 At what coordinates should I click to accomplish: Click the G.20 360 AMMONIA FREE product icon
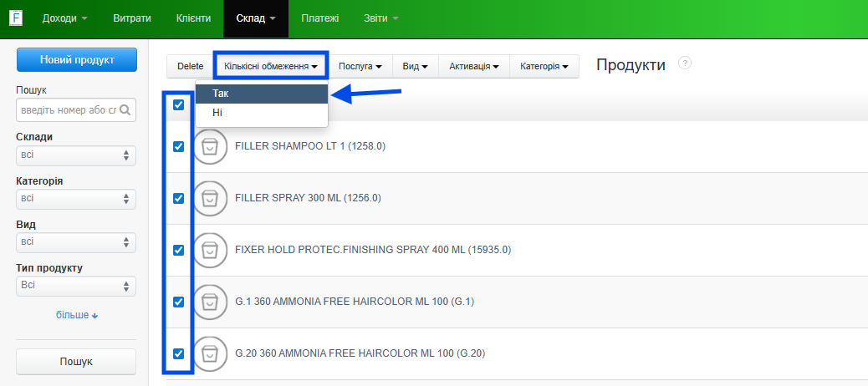point(210,353)
